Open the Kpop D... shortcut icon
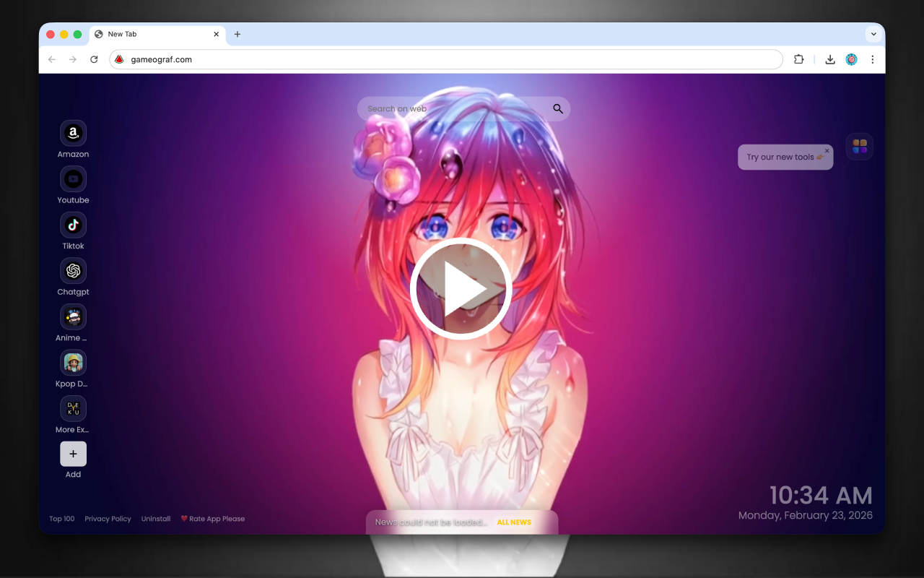Screen dimensions: 924x578 pyautogui.click(x=73, y=363)
